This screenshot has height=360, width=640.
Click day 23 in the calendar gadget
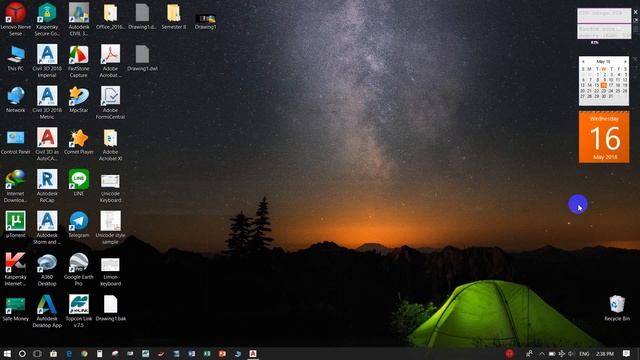[x=604, y=91]
